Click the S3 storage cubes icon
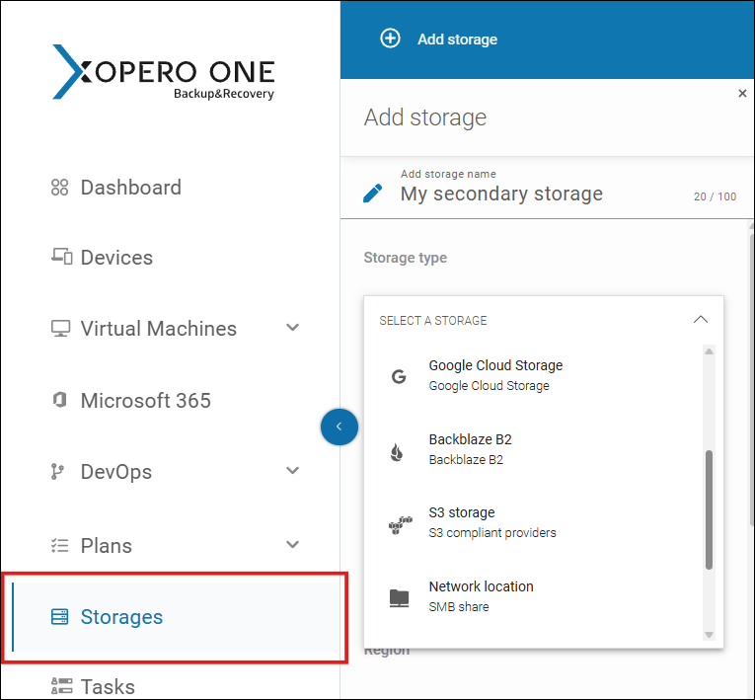 coord(401,525)
